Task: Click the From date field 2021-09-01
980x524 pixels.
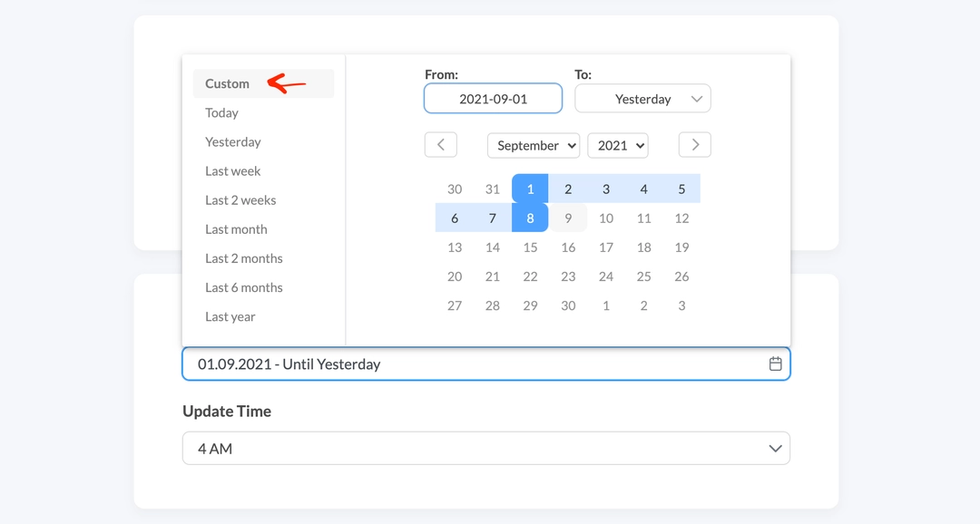Action: click(x=493, y=99)
